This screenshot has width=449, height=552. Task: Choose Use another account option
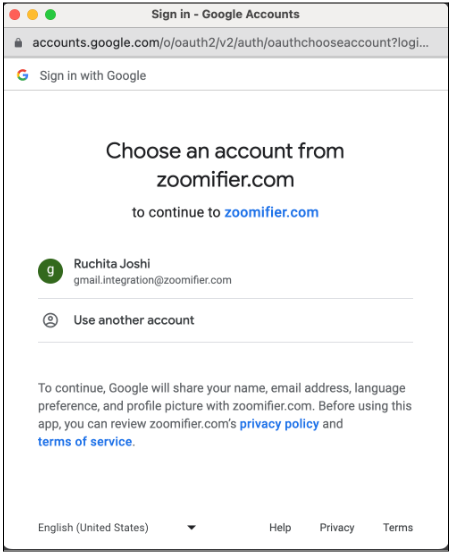click(225, 320)
